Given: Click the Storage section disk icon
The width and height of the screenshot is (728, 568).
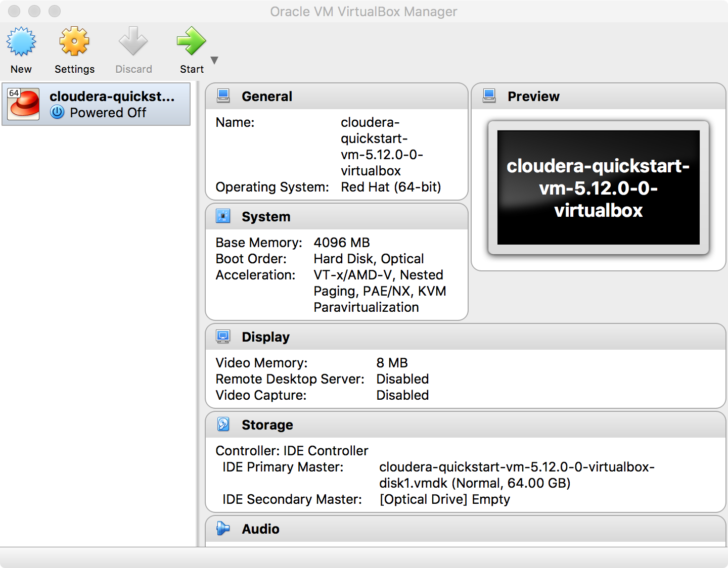Looking at the screenshot, I should tap(223, 424).
